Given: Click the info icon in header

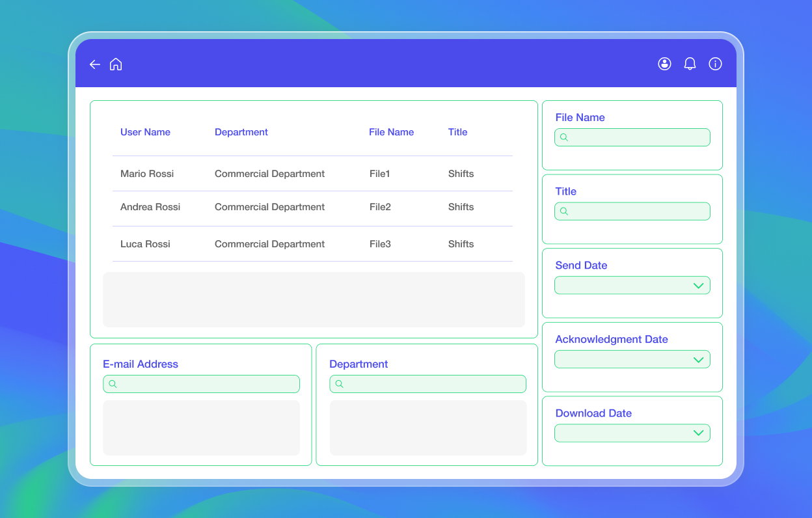Looking at the screenshot, I should coord(715,64).
